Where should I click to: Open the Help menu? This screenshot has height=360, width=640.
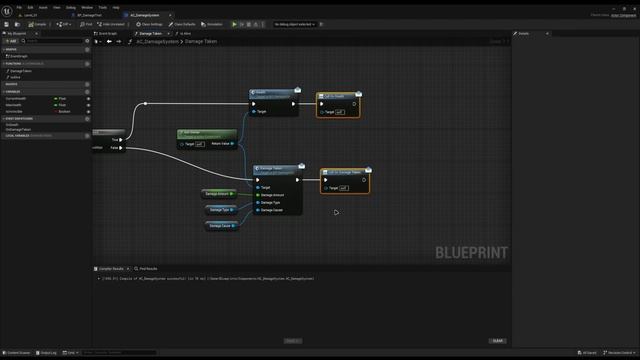[116, 7]
